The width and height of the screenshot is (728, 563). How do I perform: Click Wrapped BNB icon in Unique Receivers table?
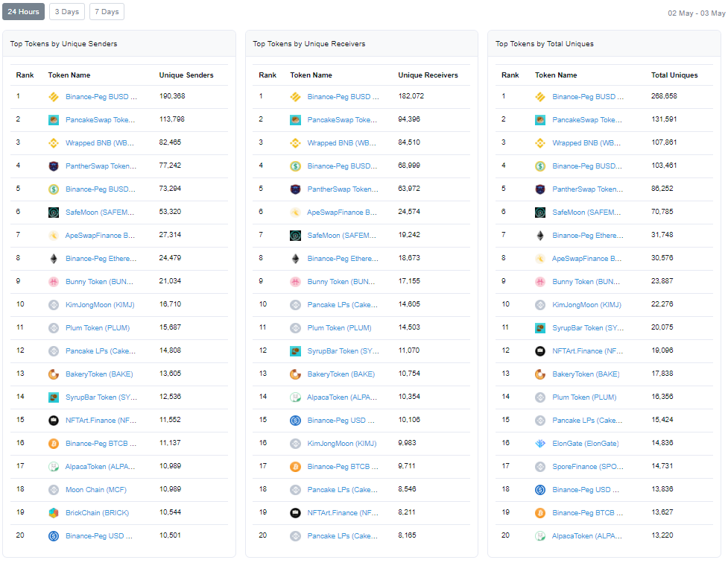coord(295,143)
